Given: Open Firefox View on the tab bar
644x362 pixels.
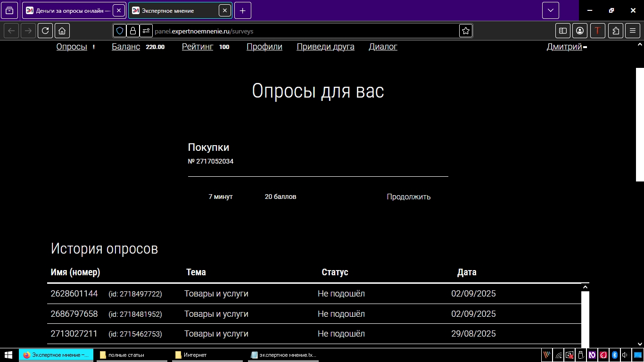Looking at the screenshot, I should tap(9, 10).
